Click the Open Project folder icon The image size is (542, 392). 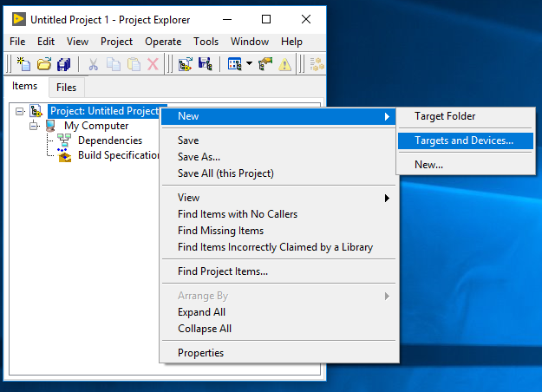pyautogui.click(x=44, y=64)
